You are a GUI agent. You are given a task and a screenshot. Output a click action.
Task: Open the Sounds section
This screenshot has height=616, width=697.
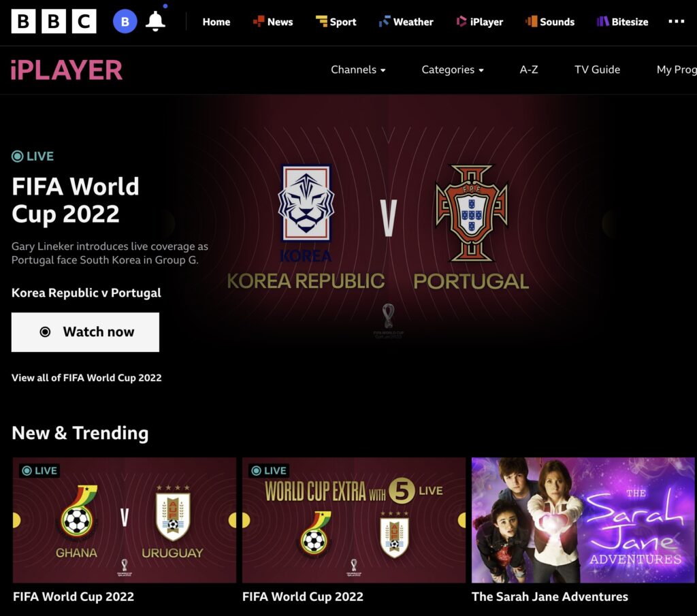[x=550, y=22]
